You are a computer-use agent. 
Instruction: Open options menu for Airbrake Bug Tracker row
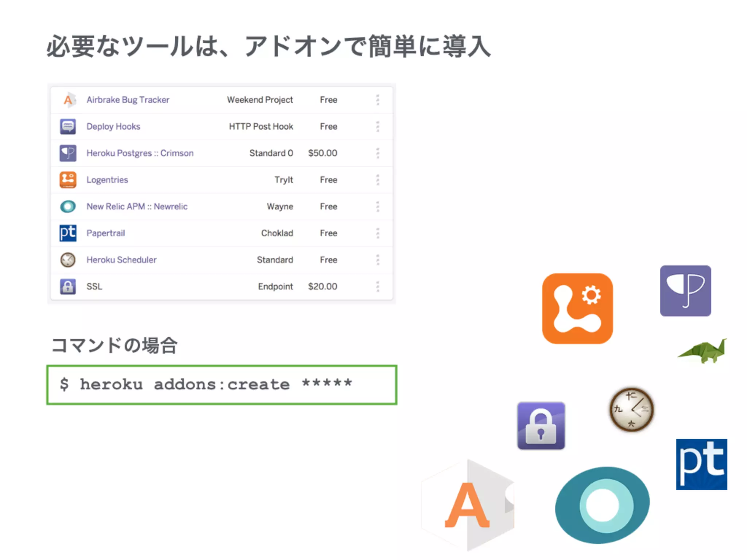coord(378,100)
